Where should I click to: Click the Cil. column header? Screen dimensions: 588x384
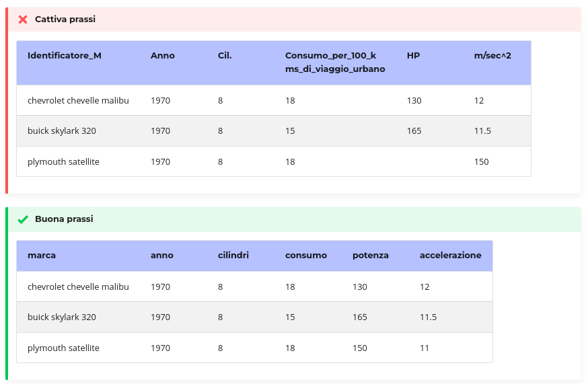pos(225,56)
